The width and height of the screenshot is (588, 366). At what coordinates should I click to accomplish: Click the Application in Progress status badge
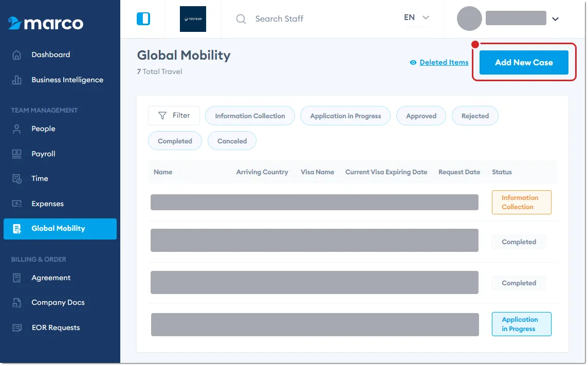point(522,324)
